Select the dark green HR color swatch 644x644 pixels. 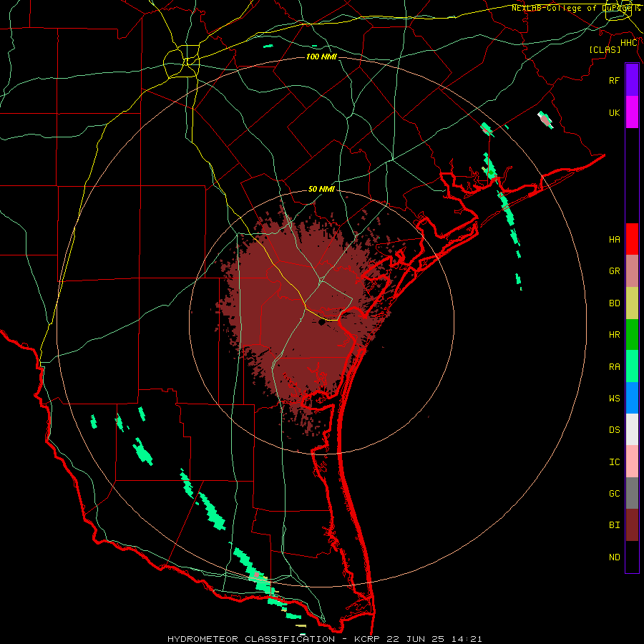pos(632,335)
